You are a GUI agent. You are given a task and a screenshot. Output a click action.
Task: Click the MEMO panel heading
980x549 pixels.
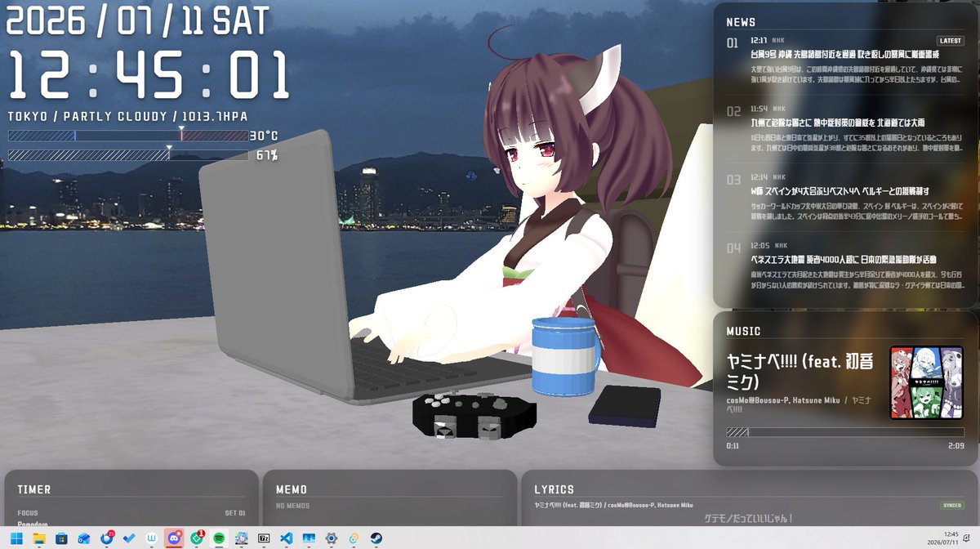point(292,489)
